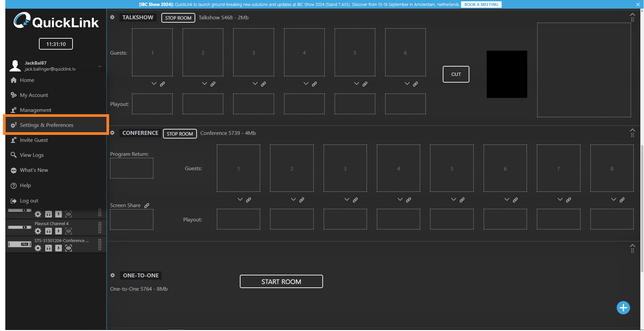Grab the STS-31501204-Conference device drag handle
This screenshot has width=644, height=331.
click(100, 245)
